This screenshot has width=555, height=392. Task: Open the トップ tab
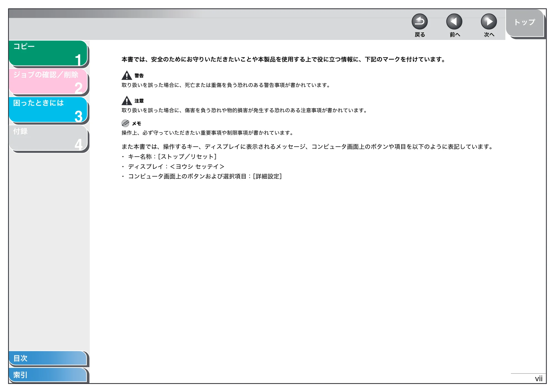[x=524, y=23]
